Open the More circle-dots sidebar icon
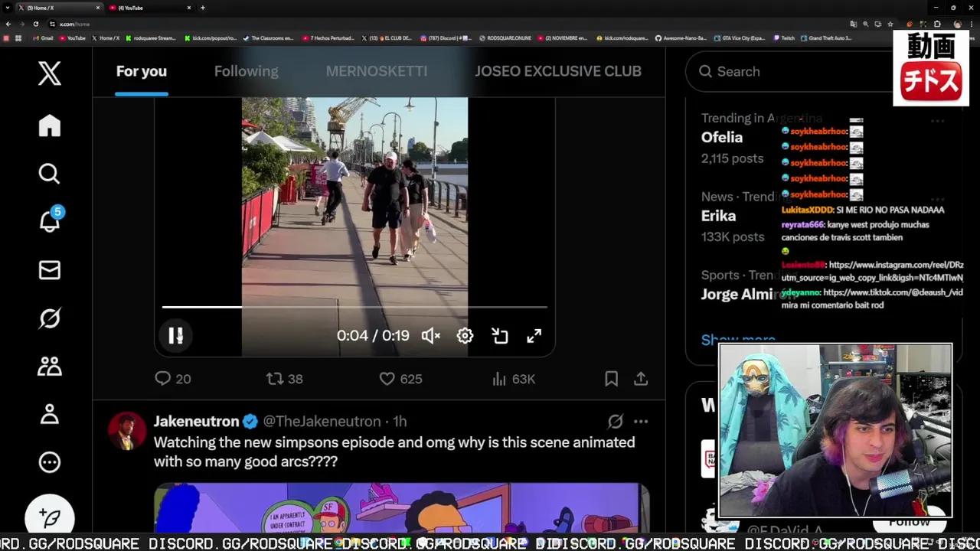 pos(50,462)
